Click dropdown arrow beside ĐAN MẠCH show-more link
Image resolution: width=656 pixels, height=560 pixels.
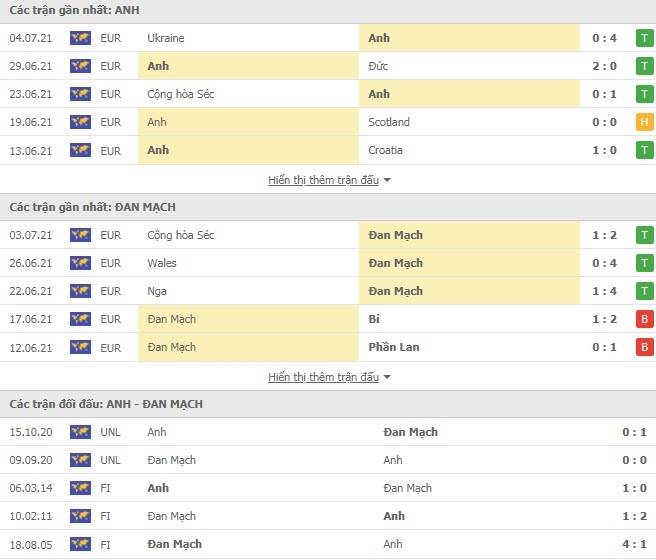pos(387,377)
